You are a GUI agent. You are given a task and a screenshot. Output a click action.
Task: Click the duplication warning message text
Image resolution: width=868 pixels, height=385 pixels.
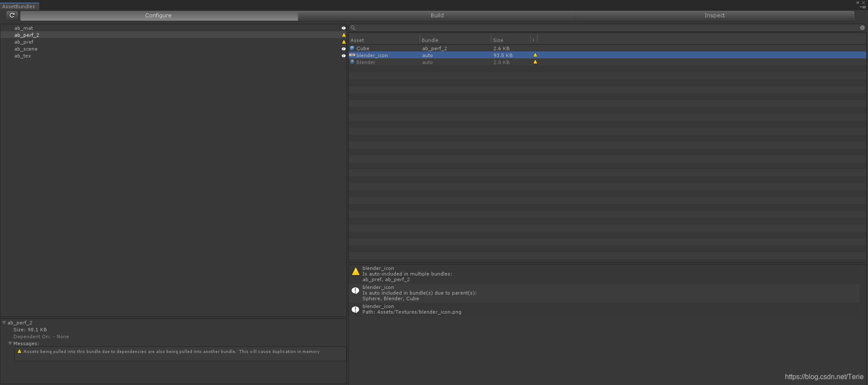(x=172, y=352)
